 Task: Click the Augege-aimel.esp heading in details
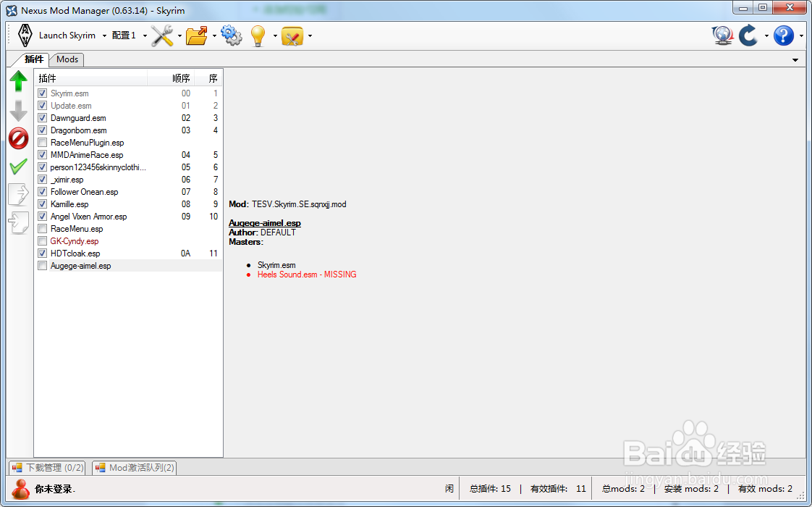click(x=265, y=223)
